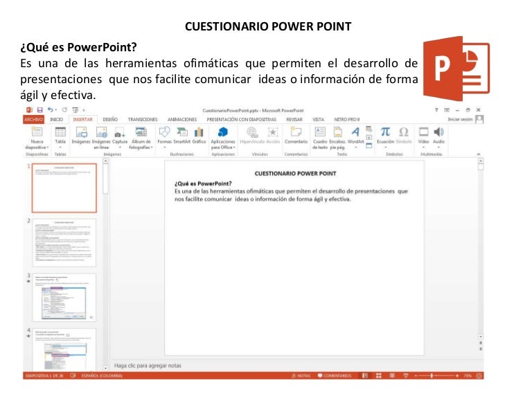Click the Audio speaker icon
Screen dimensions: 532x399
coord(438,132)
